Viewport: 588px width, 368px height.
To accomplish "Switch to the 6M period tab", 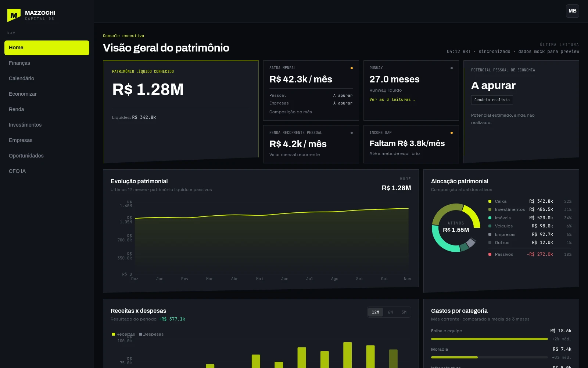I will pyautogui.click(x=390, y=312).
